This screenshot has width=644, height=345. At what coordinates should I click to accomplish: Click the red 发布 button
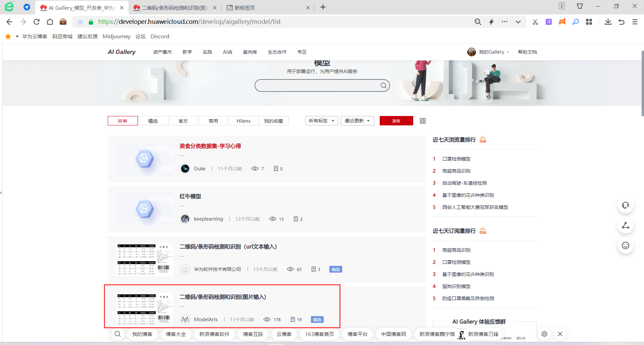(396, 121)
